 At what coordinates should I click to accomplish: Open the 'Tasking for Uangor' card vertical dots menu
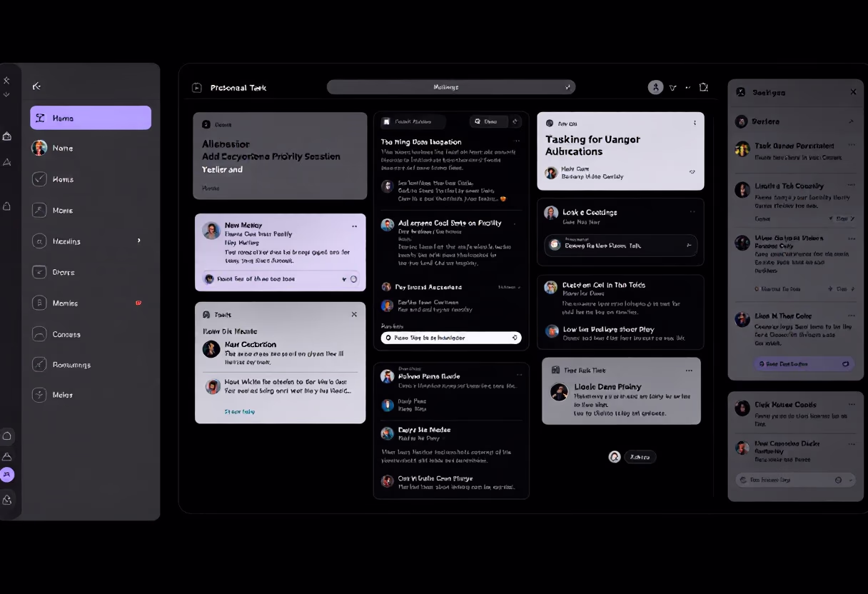coord(695,123)
